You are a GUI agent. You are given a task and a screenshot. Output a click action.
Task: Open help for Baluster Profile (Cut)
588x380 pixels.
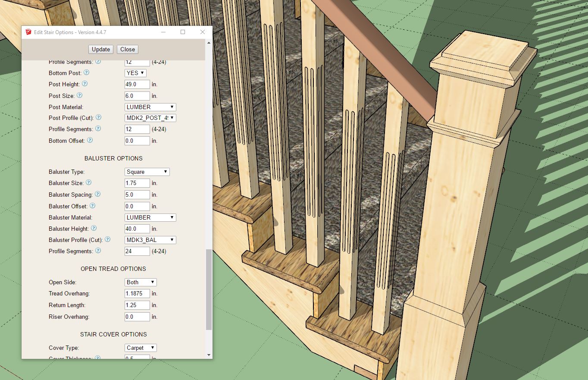pyautogui.click(x=107, y=239)
